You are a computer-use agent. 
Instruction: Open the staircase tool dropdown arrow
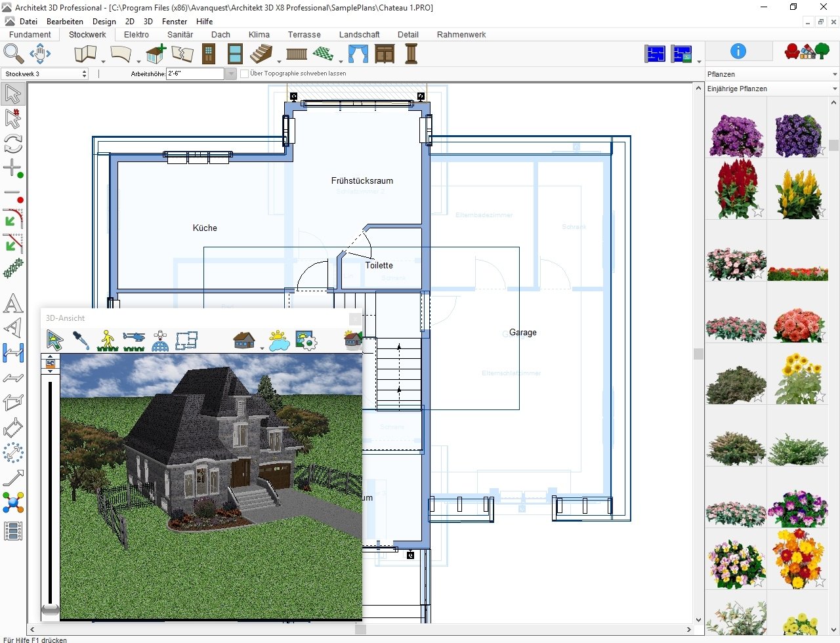[279, 61]
